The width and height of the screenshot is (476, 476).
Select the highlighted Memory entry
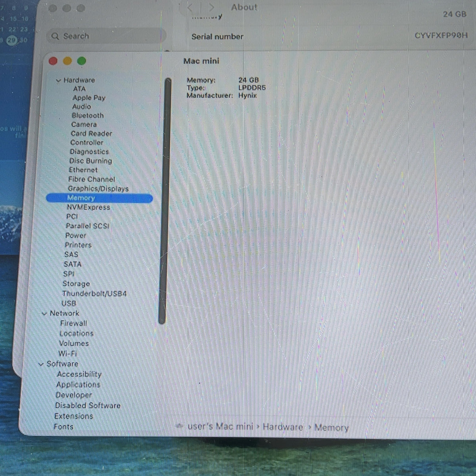[99, 198]
